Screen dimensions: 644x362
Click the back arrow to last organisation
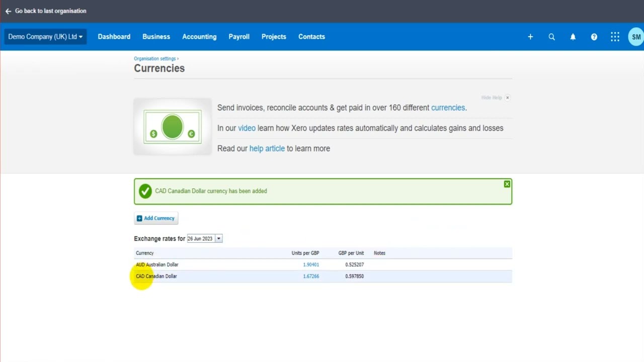[8, 11]
